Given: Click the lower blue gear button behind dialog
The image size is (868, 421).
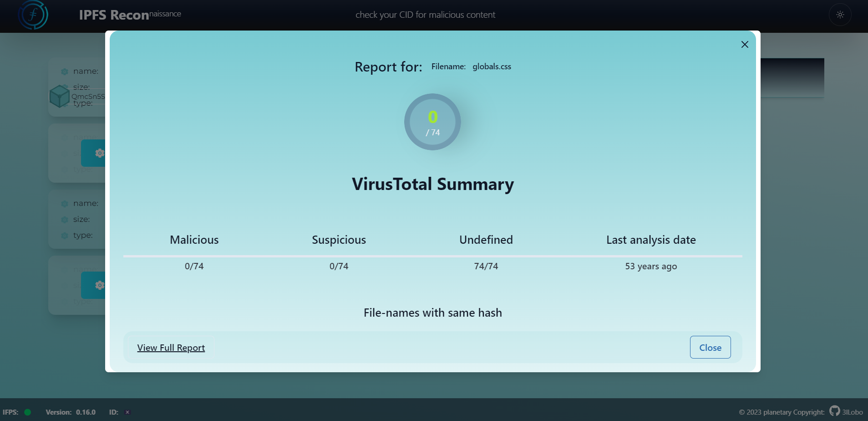Looking at the screenshot, I should click(94, 285).
